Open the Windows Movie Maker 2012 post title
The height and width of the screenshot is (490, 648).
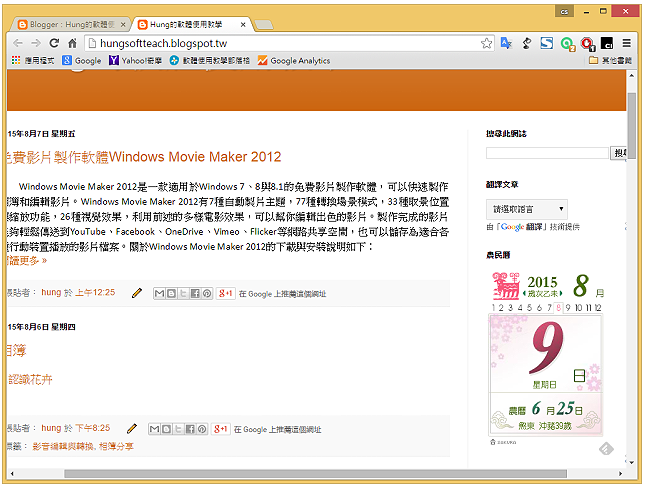(x=144, y=157)
